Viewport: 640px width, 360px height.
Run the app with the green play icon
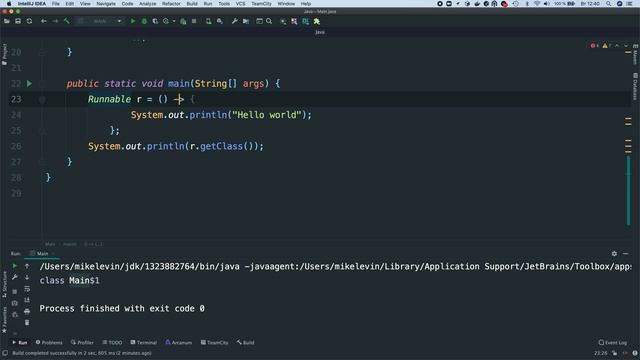pos(133,21)
